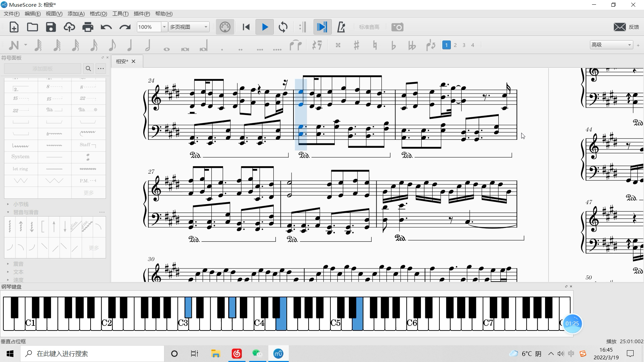Upload the score with the cloud icon
Screen dimensions: 644x362
(x=69, y=27)
